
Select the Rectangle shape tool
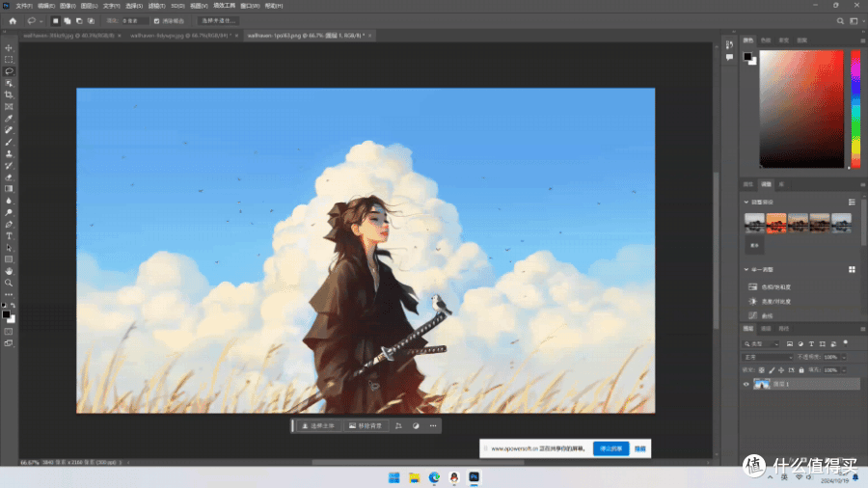(x=9, y=259)
